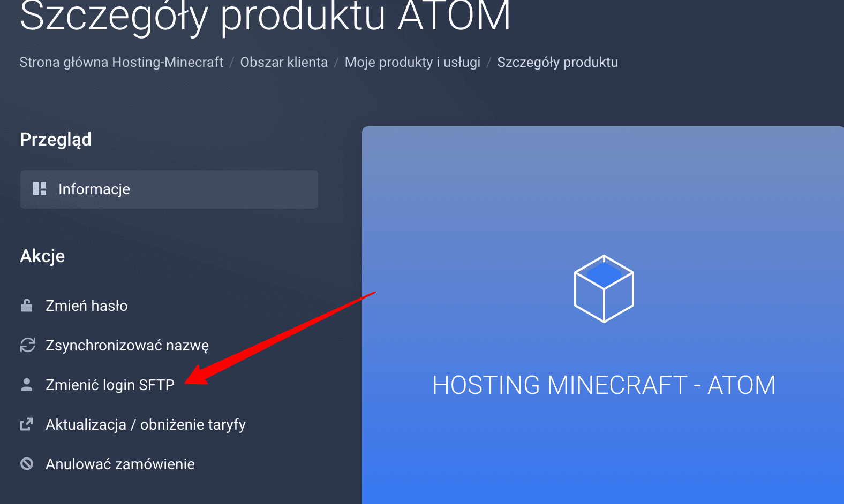Click Szczegóły produktu breadcrumb text

557,63
